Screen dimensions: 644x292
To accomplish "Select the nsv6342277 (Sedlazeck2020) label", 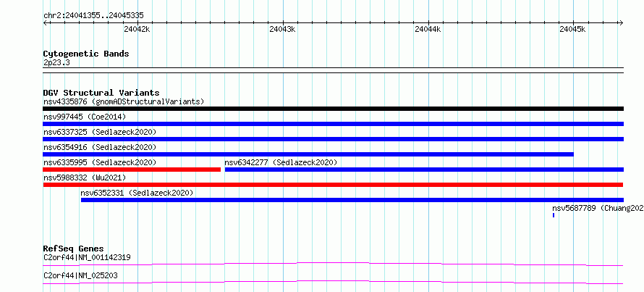I will [281, 162].
